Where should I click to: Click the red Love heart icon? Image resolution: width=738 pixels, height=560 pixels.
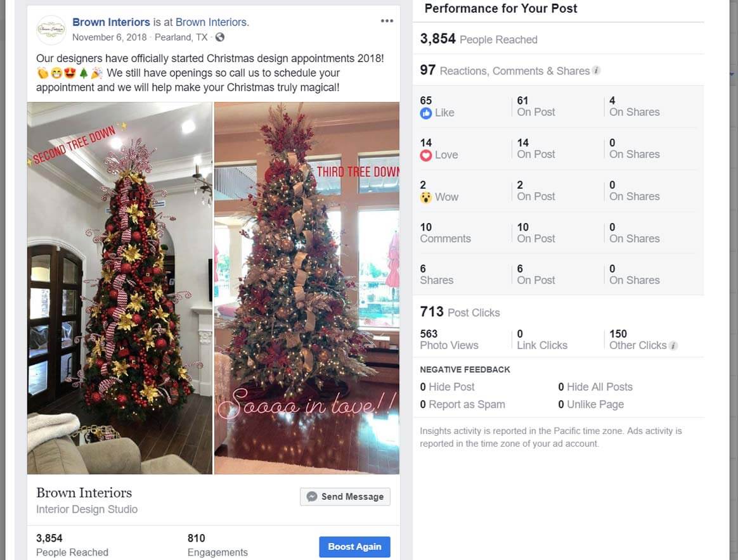pos(425,155)
